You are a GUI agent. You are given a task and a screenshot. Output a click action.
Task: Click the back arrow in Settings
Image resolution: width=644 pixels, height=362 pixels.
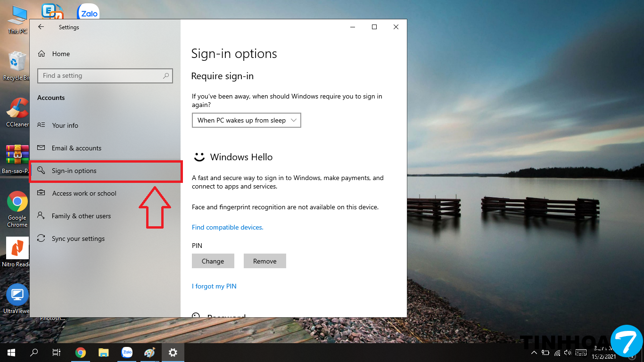point(41,27)
